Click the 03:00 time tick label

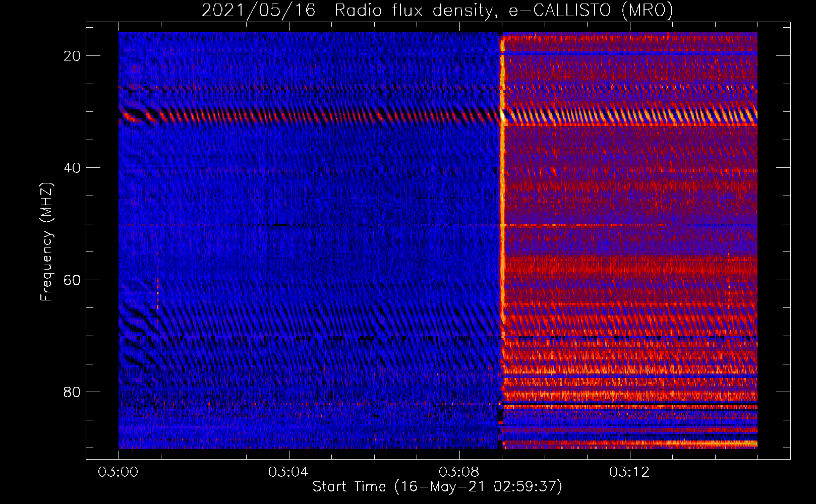(118, 472)
